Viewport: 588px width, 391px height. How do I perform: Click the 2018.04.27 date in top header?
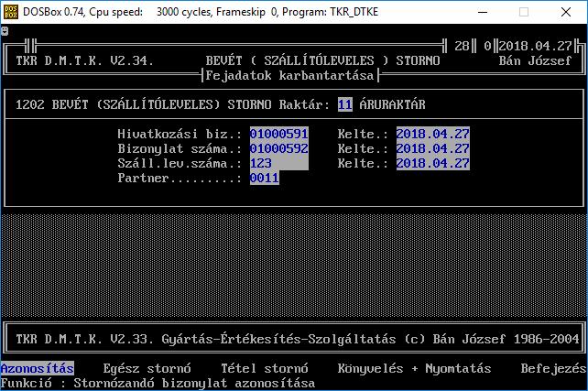click(535, 46)
